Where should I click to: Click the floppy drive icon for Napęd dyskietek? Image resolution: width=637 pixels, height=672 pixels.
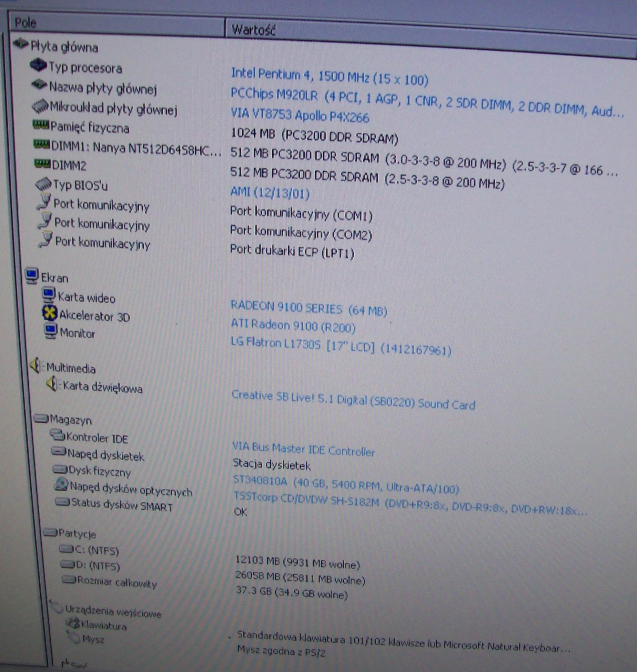click(59, 451)
